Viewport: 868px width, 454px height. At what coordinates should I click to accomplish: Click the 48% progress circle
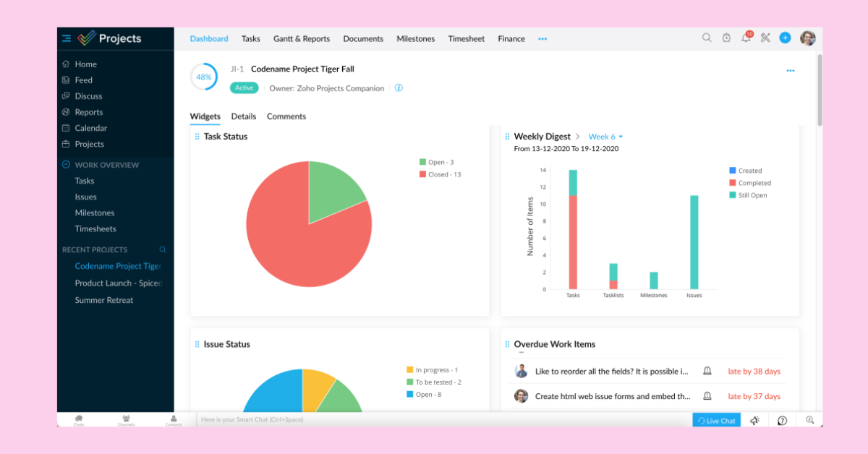click(x=204, y=76)
